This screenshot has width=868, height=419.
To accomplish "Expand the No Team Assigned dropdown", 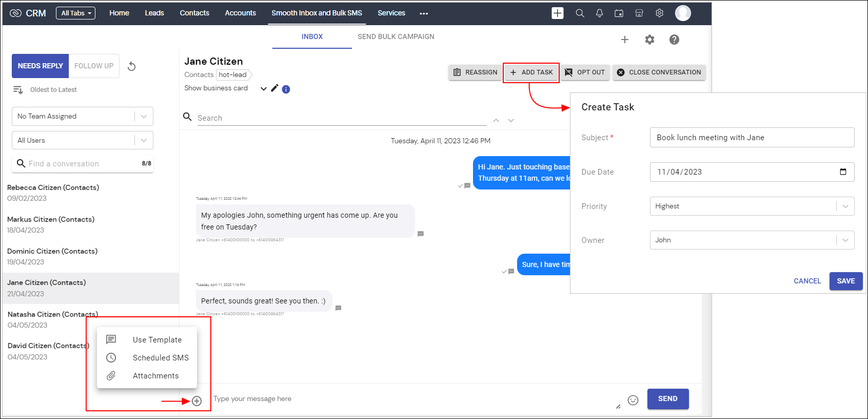I will point(83,116).
